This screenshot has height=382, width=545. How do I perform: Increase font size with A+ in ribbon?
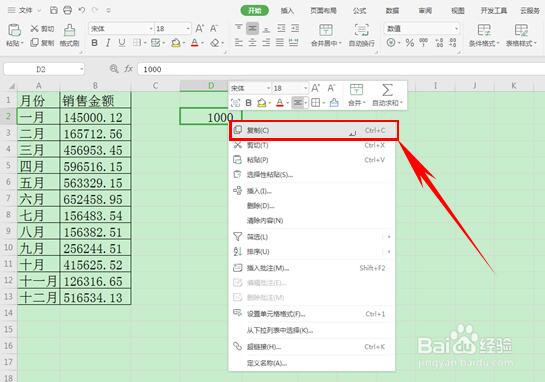click(x=200, y=29)
